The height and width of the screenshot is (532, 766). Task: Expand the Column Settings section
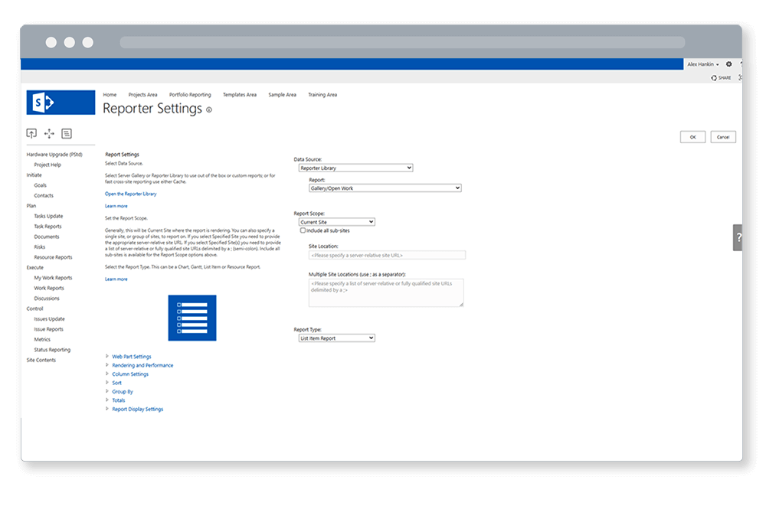tap(130, 374)
